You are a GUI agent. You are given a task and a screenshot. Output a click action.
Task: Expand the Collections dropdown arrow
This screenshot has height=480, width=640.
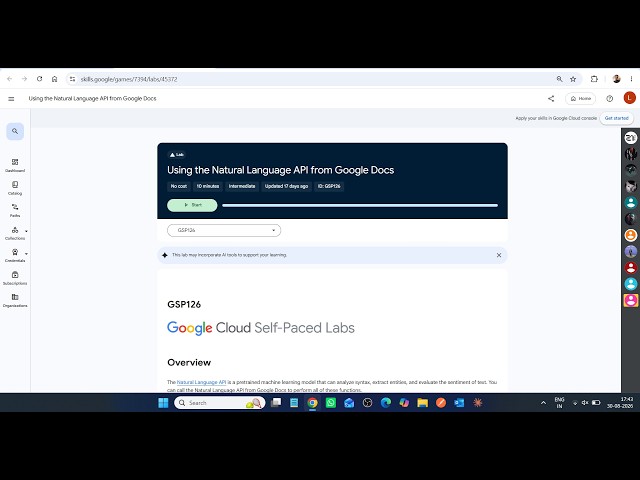click(27, 231)
